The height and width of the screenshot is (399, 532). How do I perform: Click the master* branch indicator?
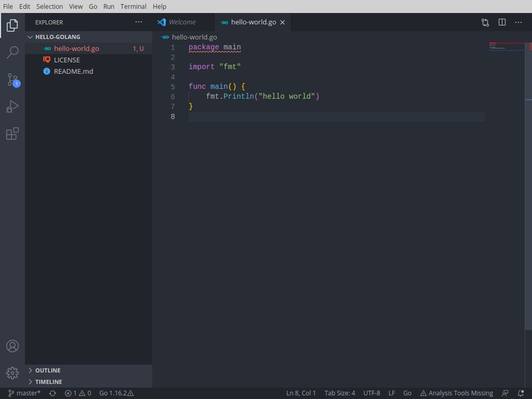pyautogui.click(x=24, y=393)
